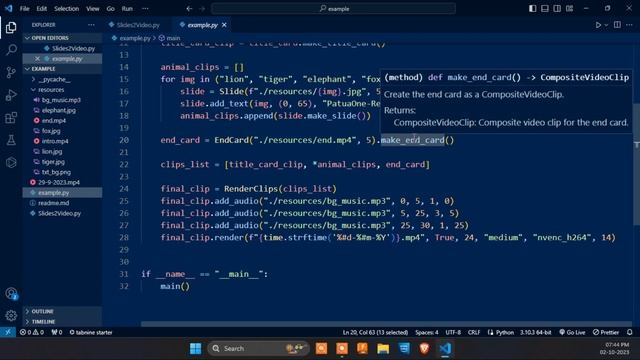Open the Run and Debug view
The height and width of the screenshot is (360, 640).
pos(11,95)
